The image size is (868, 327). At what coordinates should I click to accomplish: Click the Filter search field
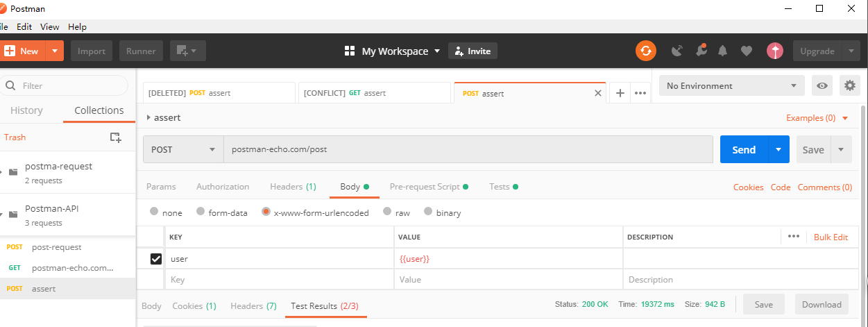click(64, 86)
